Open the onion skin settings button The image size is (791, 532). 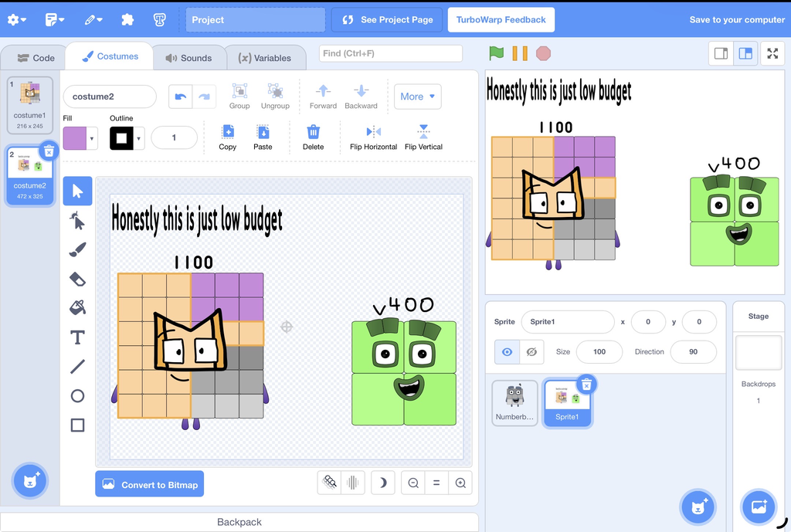click(352, 483)
